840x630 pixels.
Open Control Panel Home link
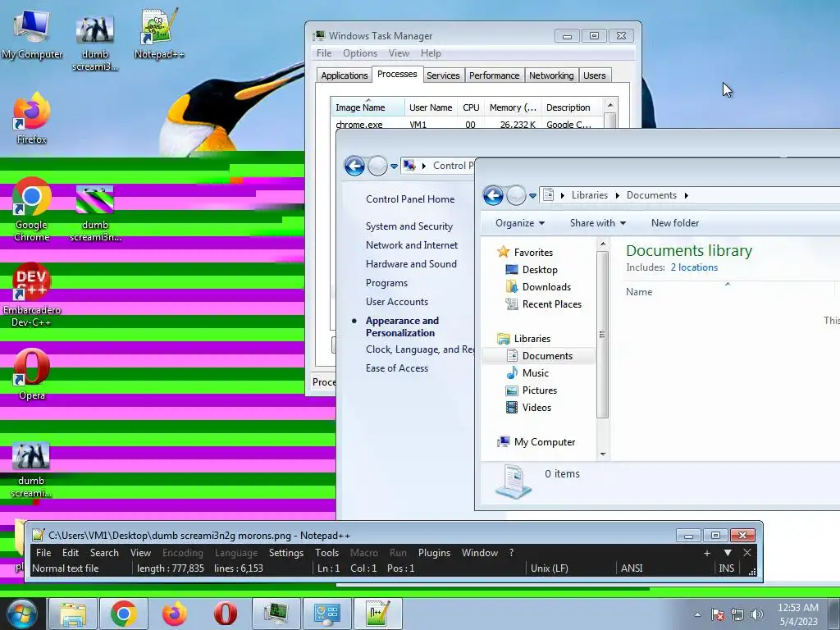point(410,199)
